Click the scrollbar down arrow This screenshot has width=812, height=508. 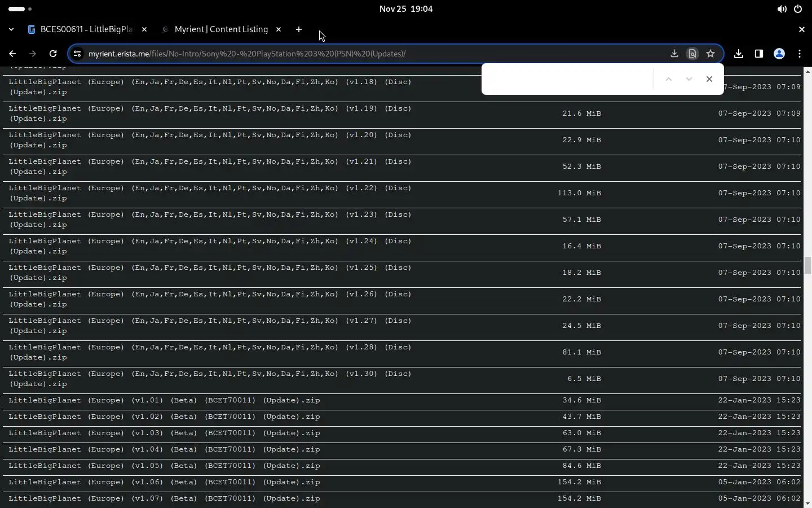click(807, 503)
